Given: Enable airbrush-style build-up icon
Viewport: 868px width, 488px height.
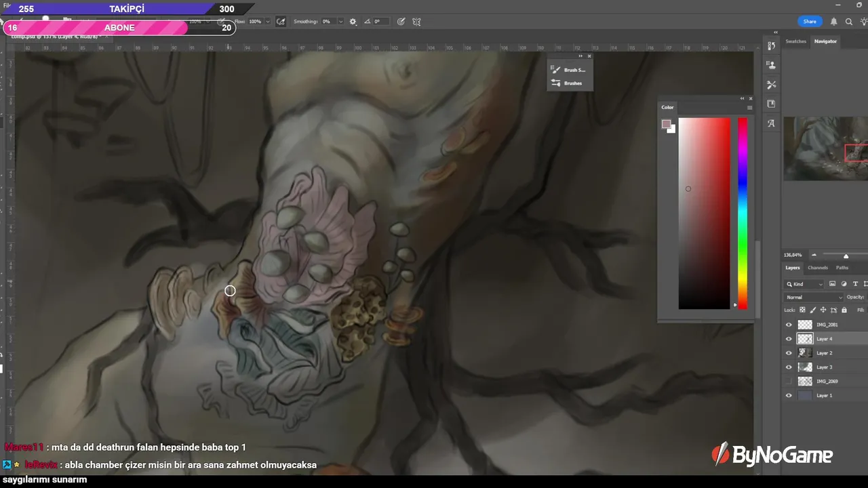Looking at the screenshot, I should pos(281,22).
